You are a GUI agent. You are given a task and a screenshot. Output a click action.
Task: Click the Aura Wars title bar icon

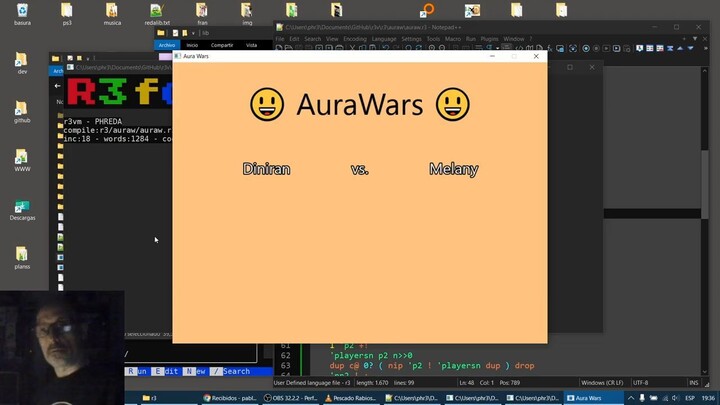pos(178,56)
